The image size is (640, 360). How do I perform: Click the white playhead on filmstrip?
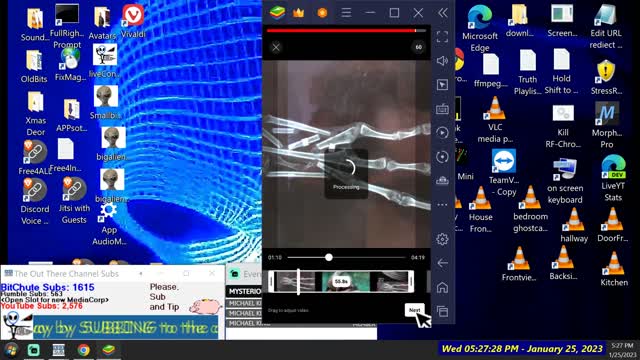[x=298, y=281]
